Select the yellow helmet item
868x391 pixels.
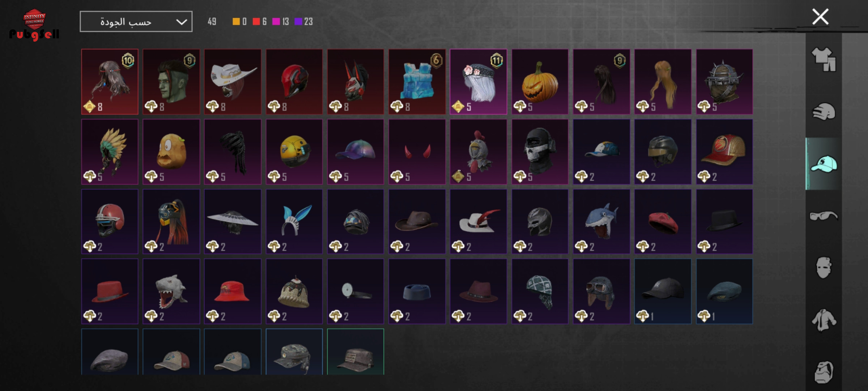[294, 152]
